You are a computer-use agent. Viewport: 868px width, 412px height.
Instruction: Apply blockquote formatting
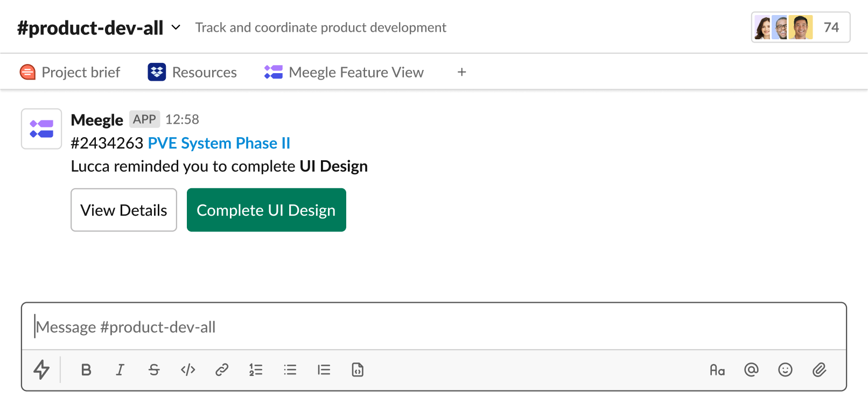(324, 370)
